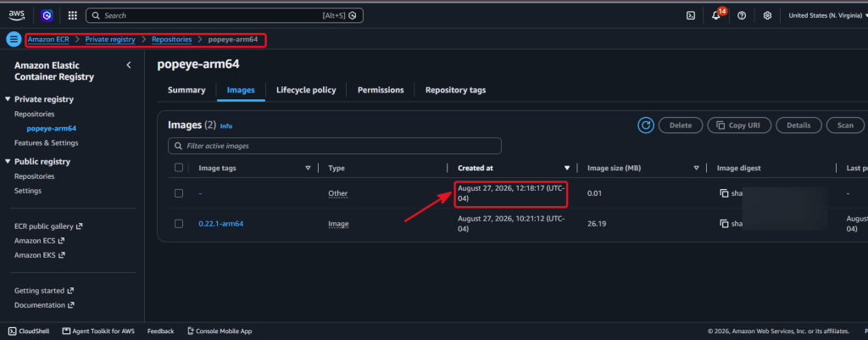Switch to the Permissions tab
This screenshot has height=340, width=868.
tap(381, 90)
